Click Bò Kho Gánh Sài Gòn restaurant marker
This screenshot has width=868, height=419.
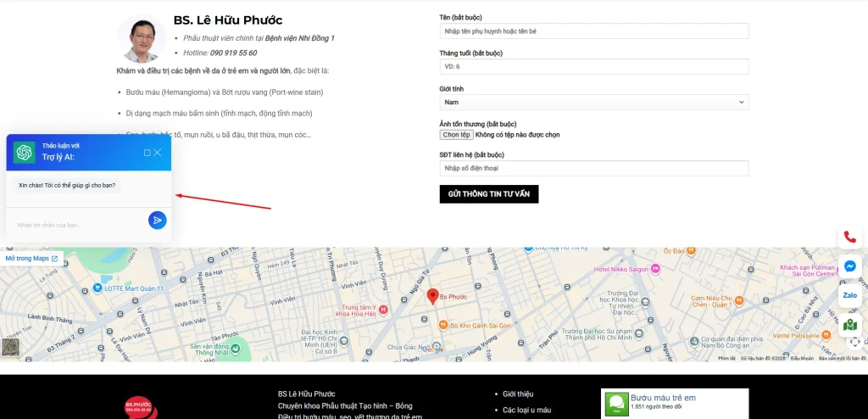coord(442,325)
